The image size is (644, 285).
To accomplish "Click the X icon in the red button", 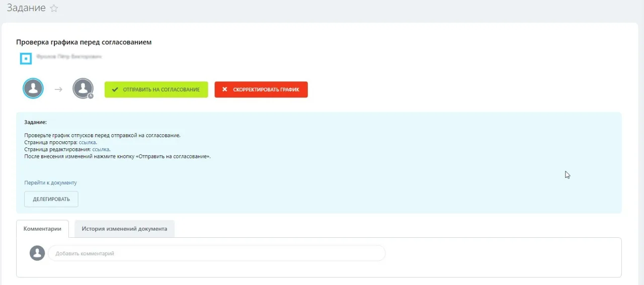I will [x=225, y=89].
